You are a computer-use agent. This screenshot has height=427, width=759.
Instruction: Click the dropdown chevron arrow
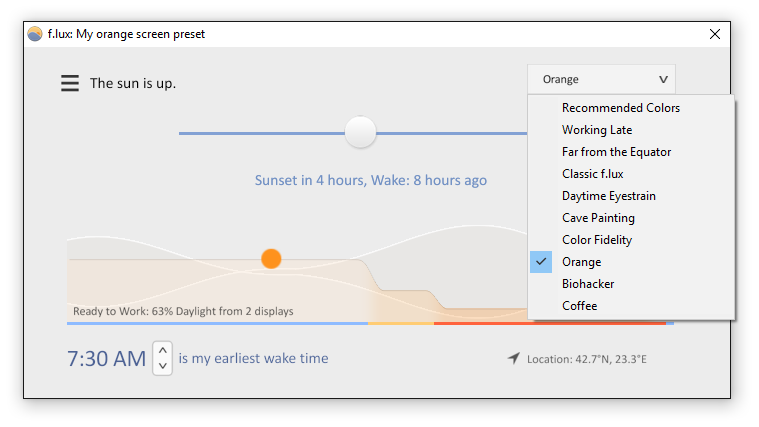pos(663,79)
